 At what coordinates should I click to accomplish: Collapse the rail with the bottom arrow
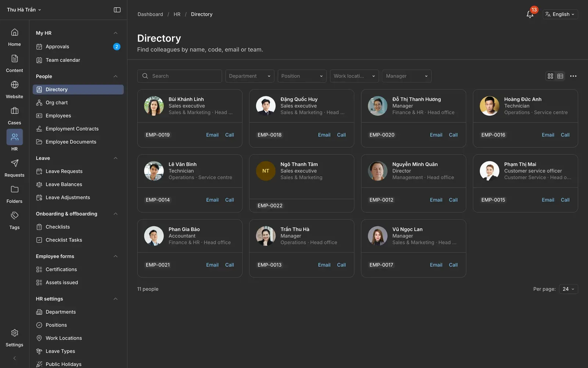tap(14, 358)
